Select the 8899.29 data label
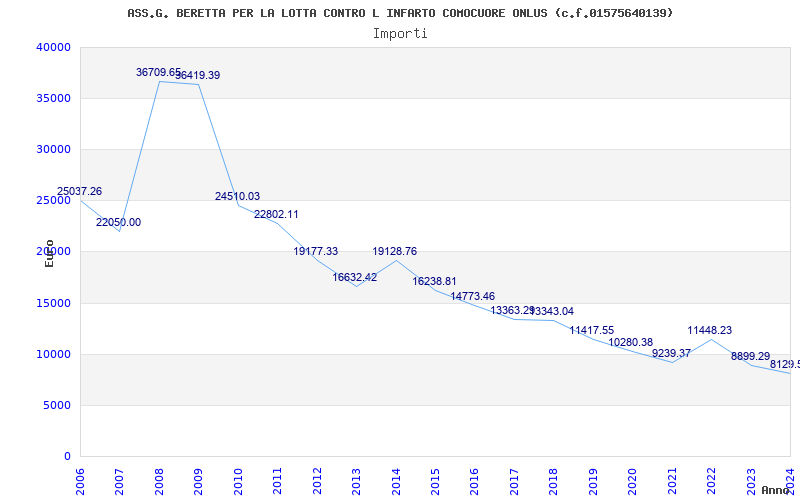This screenshot has height=500, width=800. 751,357
